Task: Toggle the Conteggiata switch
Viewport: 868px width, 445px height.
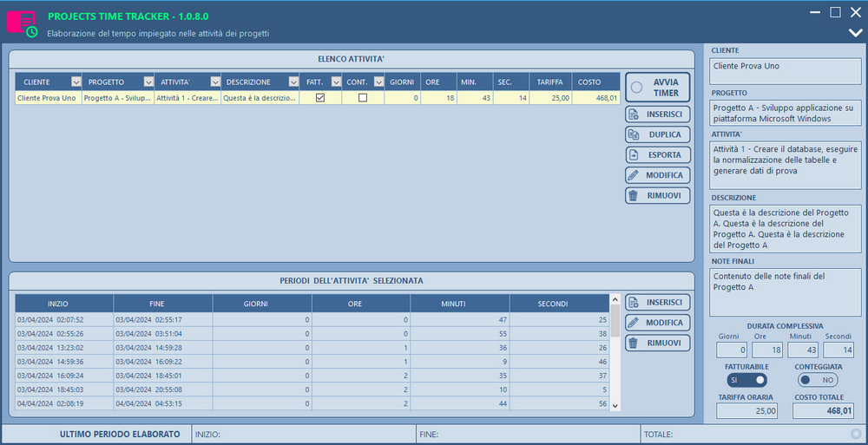Action: tap(818, 380)
